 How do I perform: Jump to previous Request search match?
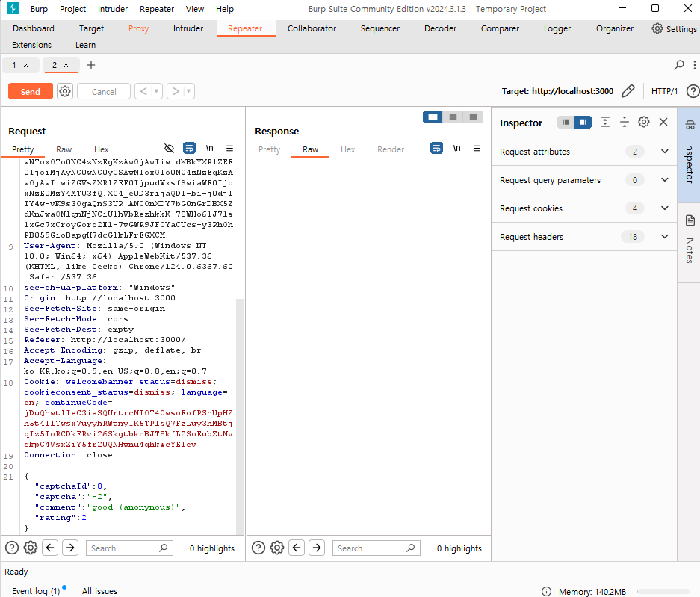pos(51,548)
